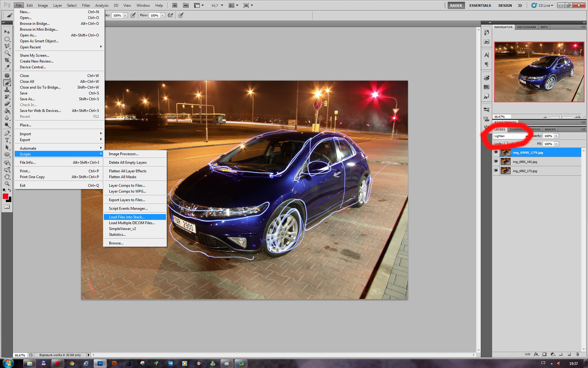Select the Crop tool
This screenshot has height=368, width=588.
click(7, 60)
